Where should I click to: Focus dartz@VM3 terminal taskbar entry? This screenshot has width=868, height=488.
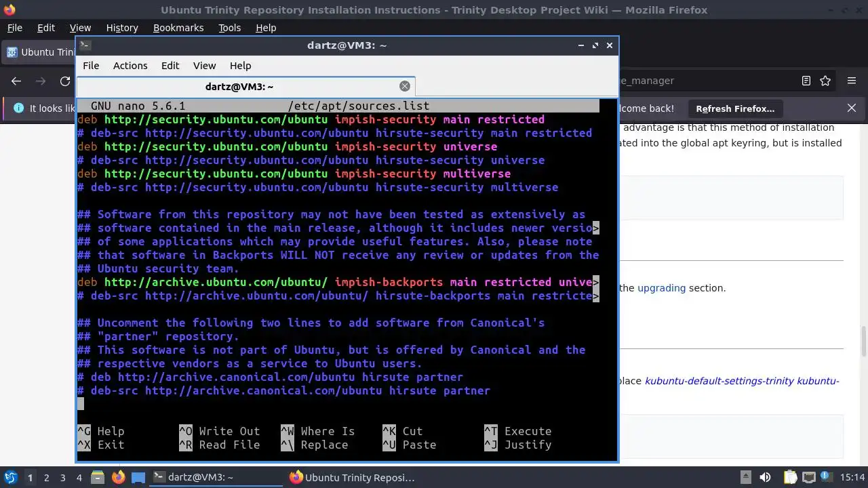point(216,477)
